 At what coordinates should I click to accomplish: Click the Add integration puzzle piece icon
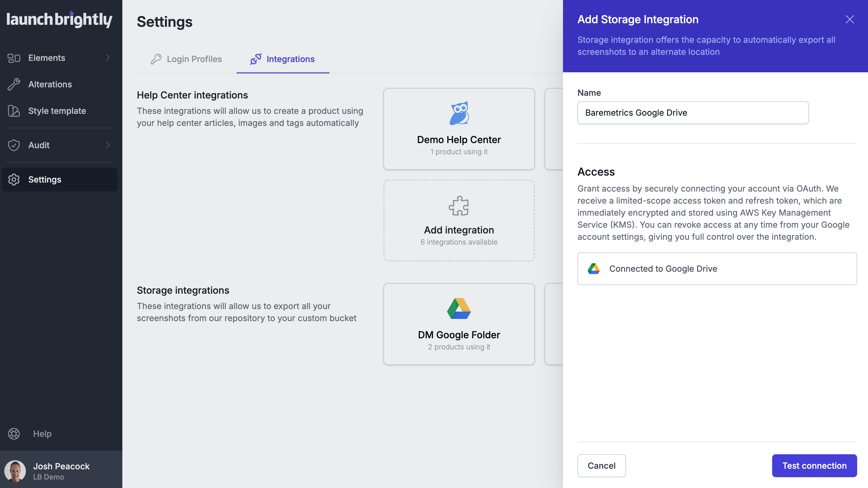pos(459,205)
